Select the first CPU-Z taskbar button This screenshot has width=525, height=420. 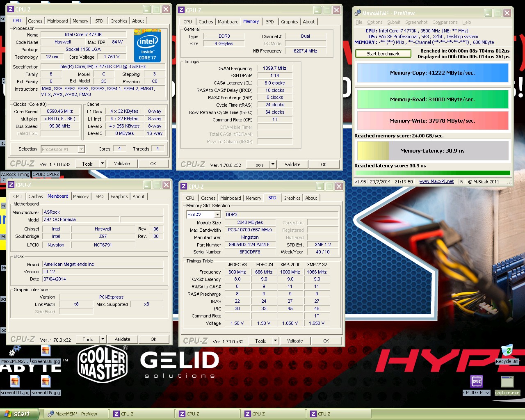click(141, 414)
